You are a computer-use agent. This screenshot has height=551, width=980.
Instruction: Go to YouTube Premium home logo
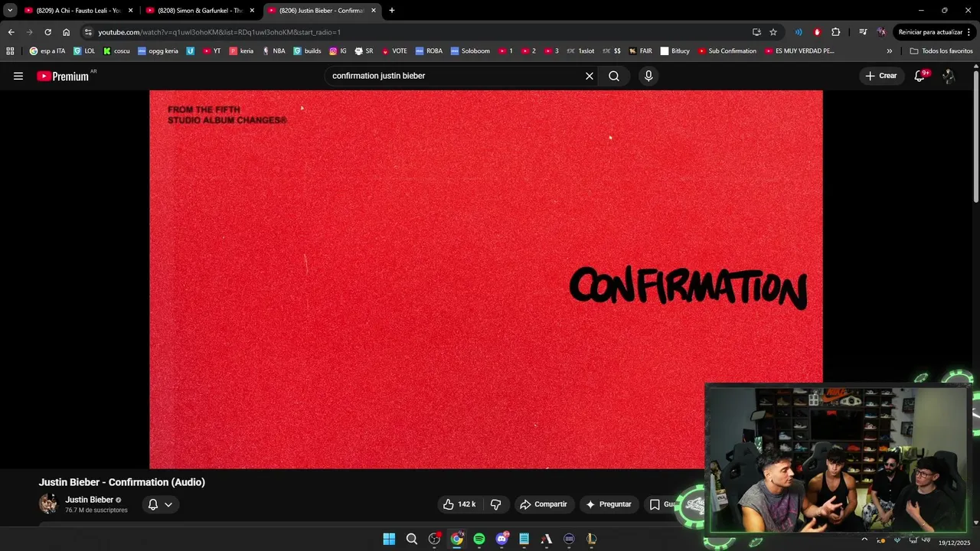tap(63, 76)
